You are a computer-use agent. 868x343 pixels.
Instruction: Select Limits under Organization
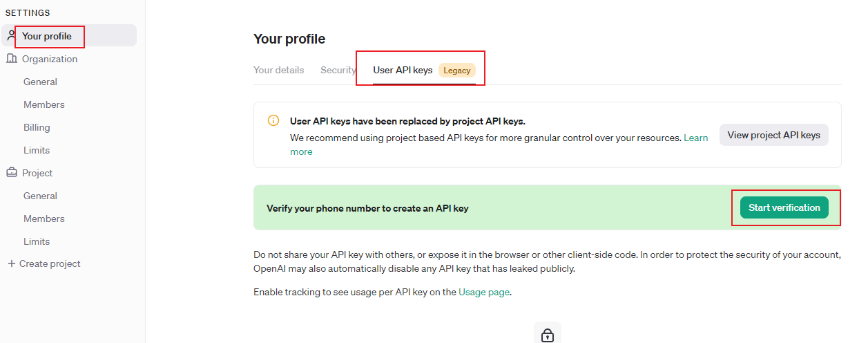click(37, 150)
